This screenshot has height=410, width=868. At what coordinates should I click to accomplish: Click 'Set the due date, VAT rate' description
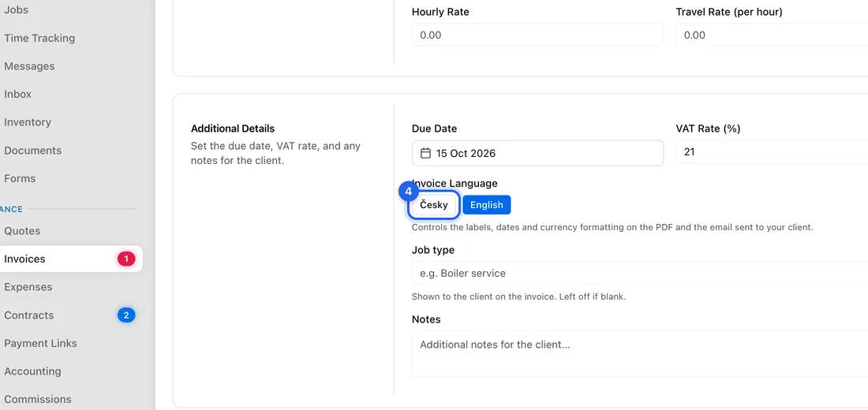pos(275,154)
